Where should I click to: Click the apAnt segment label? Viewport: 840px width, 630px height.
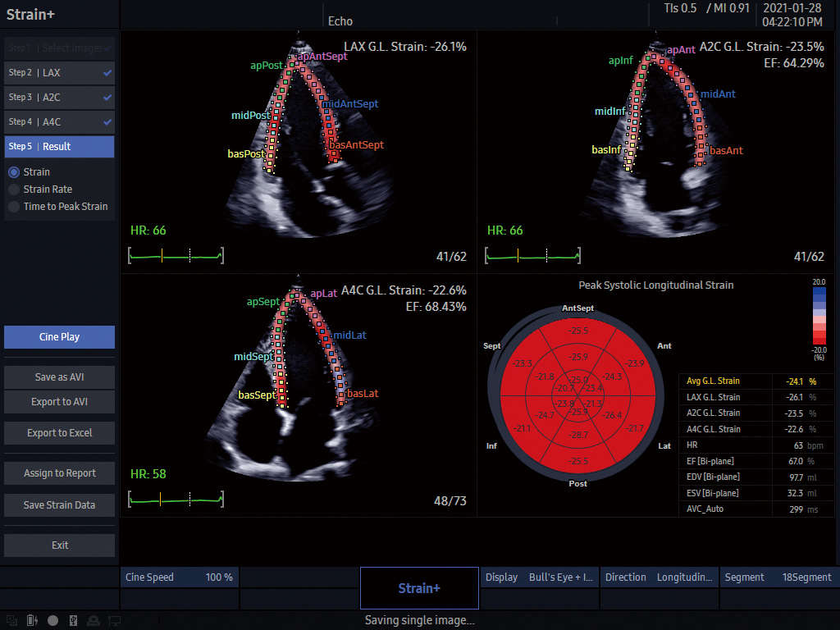681,50
